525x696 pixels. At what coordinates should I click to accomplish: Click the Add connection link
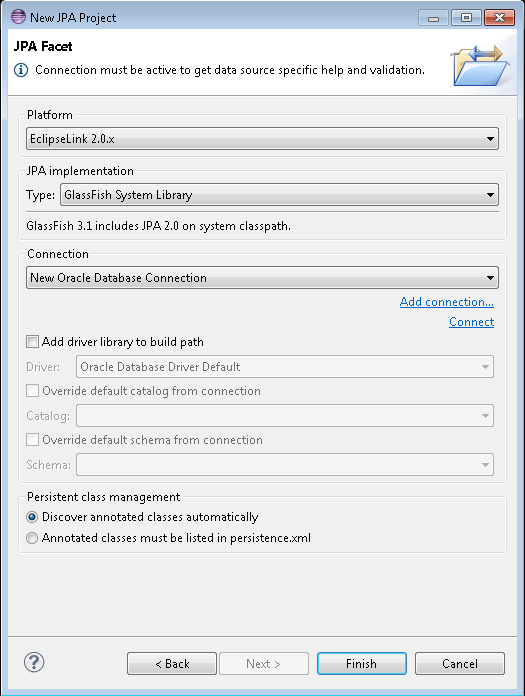coord(446,302)
